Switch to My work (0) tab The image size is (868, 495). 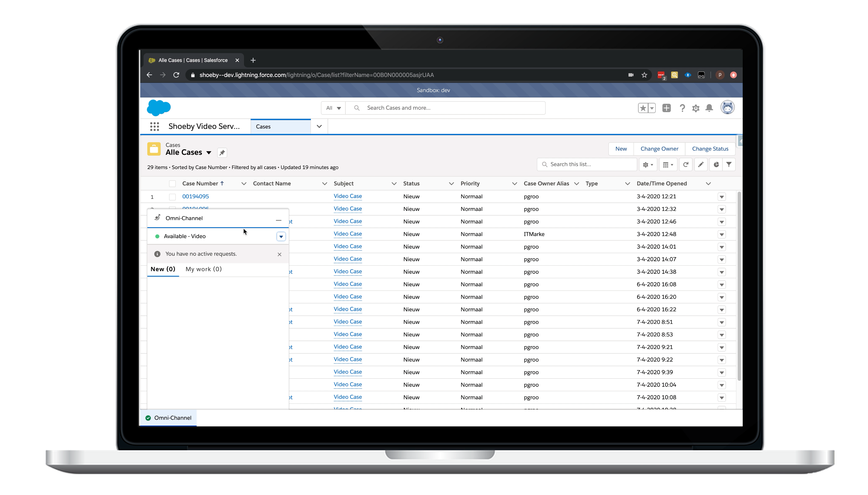203,269
